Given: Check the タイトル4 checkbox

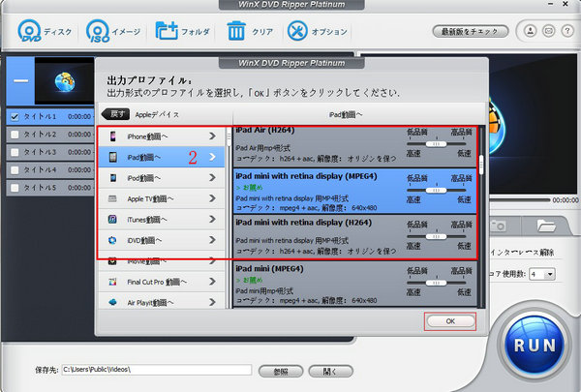Looking at the screenshot, I should (15, 169).
